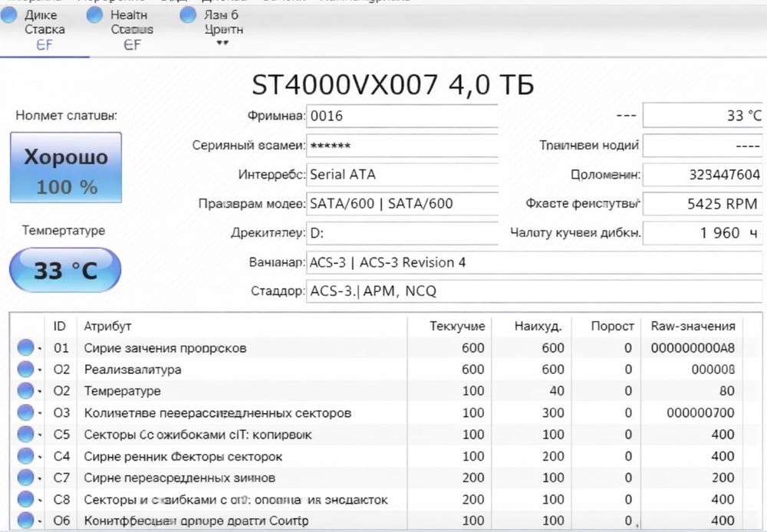Click status circle in row C7
767x532 pixels.
(x=25, y=478)
